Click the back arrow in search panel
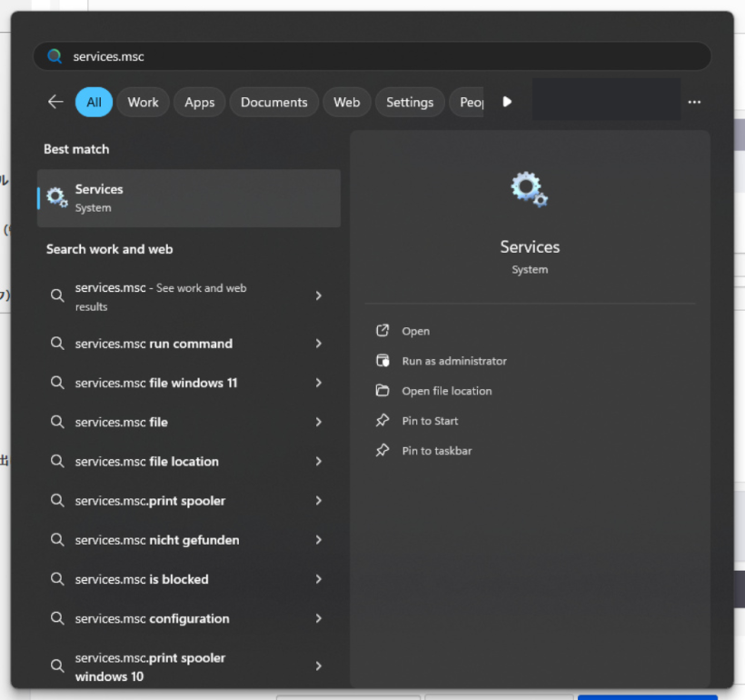The image size is (745, 700). pos(55,102)
